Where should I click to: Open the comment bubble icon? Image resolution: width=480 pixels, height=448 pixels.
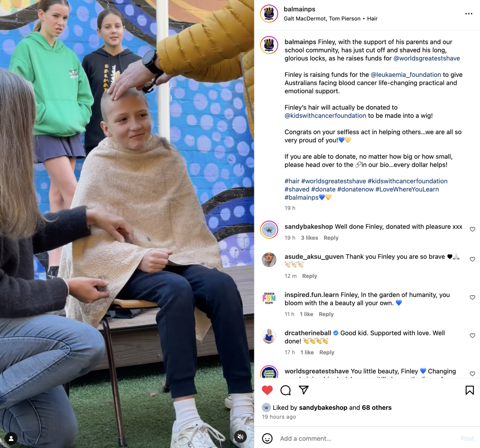(286, 390)
